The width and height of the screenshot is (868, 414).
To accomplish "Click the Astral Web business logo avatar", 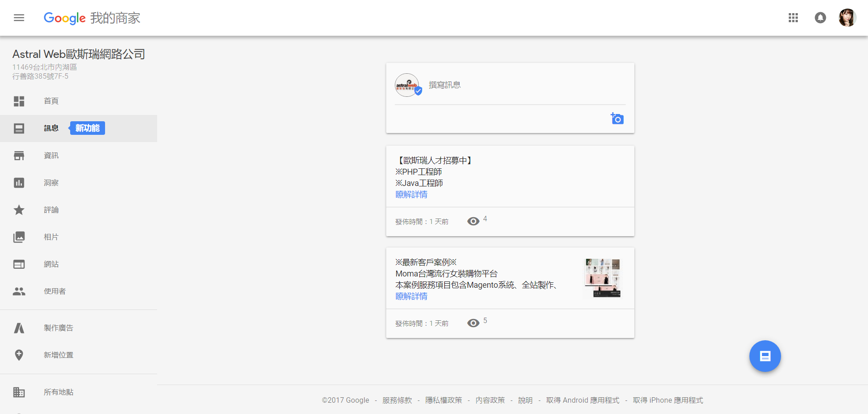I will point(407,85).
